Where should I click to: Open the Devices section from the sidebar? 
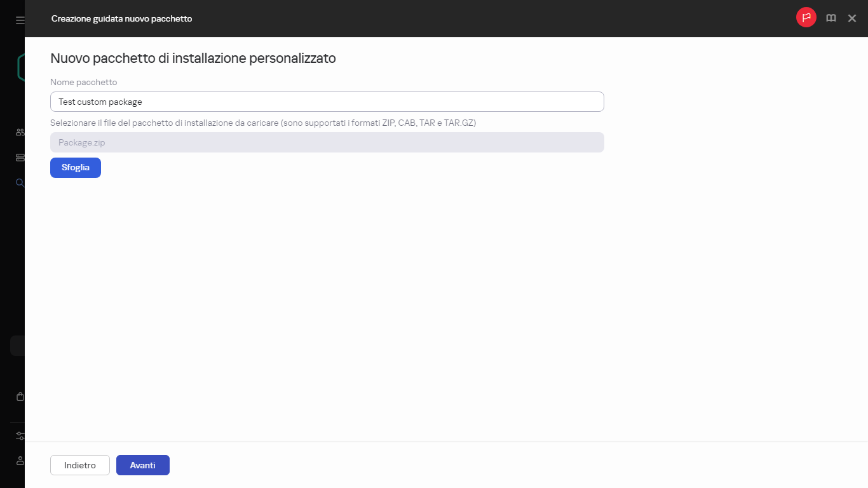(x=18, y=157)
